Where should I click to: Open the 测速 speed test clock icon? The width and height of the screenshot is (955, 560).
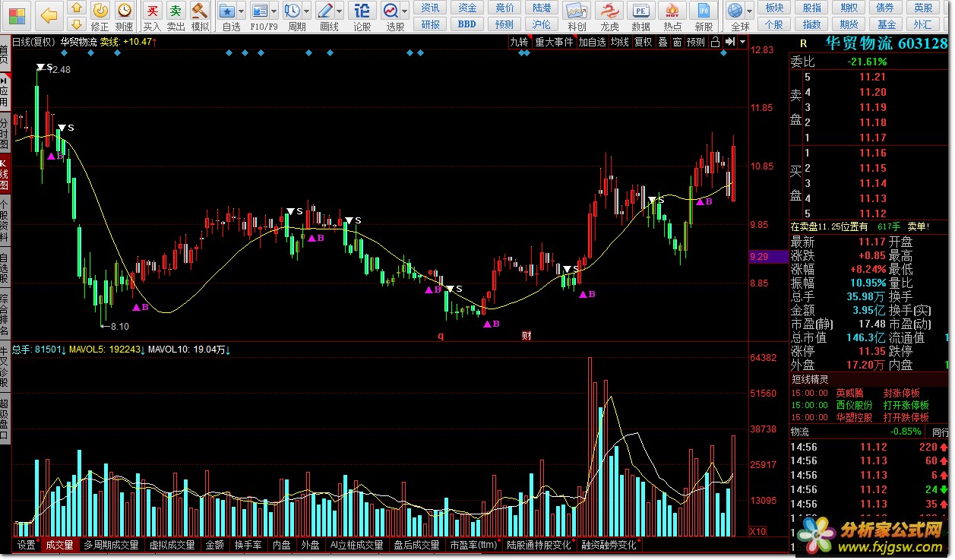click(x=124, y=16)
